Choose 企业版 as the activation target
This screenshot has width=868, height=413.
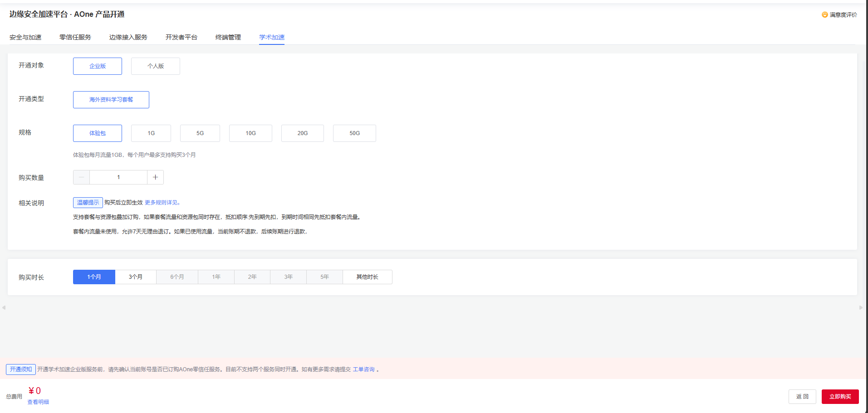pos(98,66)
